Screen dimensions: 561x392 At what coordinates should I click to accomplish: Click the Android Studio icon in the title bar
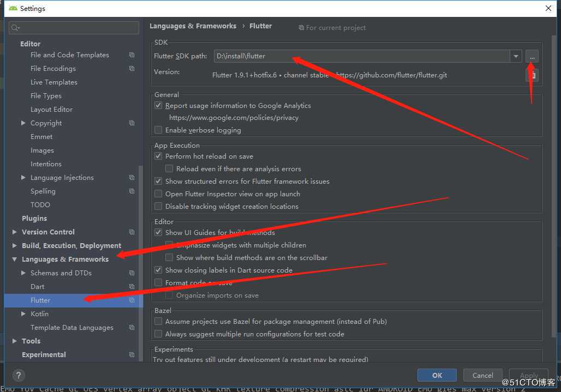coord(13,8)
